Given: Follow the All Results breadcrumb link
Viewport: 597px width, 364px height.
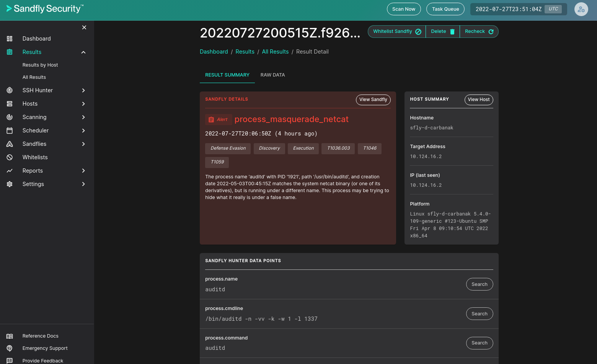Looking at the screenshot, I should pos(275,52).
